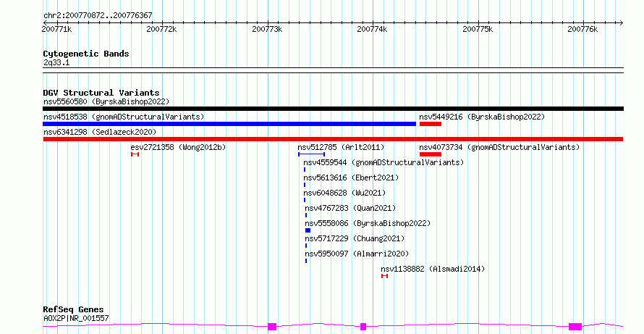
Task: Click the 200771k ruler tick label
Action: (56, 29)
